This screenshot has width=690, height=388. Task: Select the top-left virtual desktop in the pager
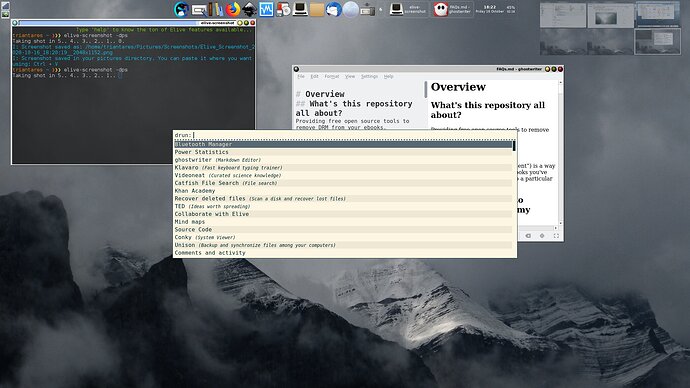pos(563,15)
